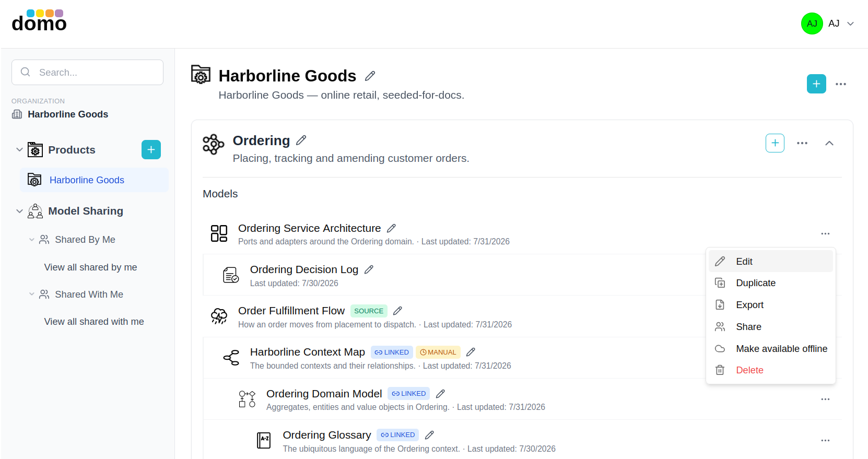Click the Products folder gear icon

35,150
